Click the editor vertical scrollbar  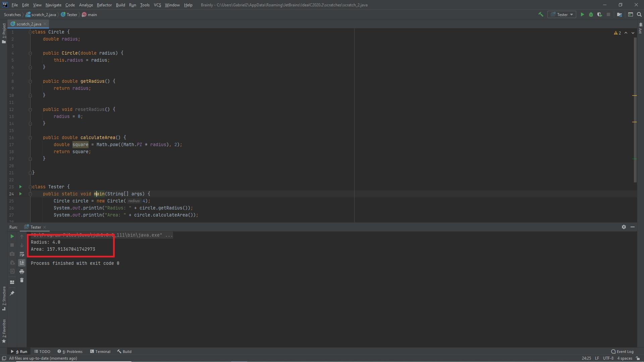click(635, 107)
